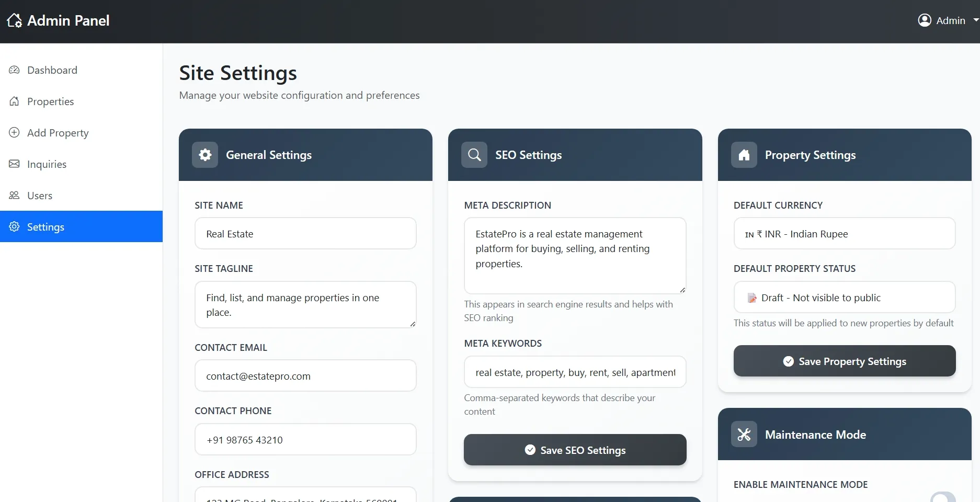Open the Default Property Status dropdown

coord(844,297)
